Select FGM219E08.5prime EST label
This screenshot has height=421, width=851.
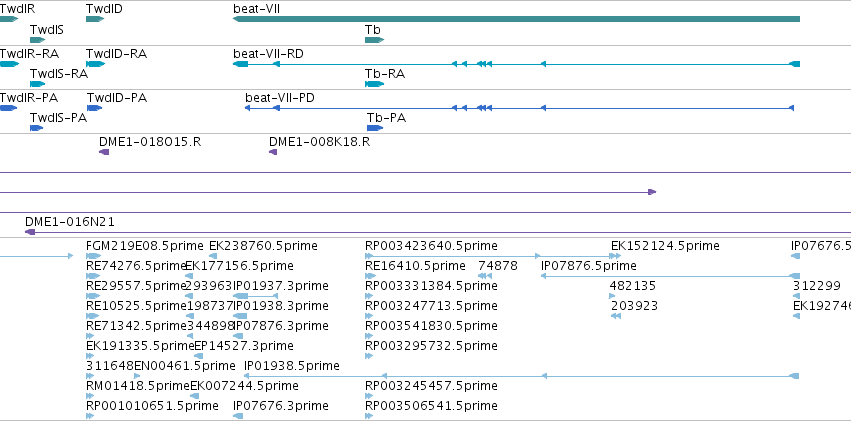(145, 246)
